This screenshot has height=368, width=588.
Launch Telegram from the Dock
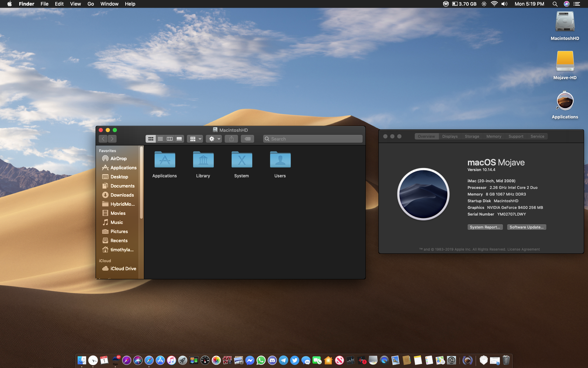tap(283, 360)
